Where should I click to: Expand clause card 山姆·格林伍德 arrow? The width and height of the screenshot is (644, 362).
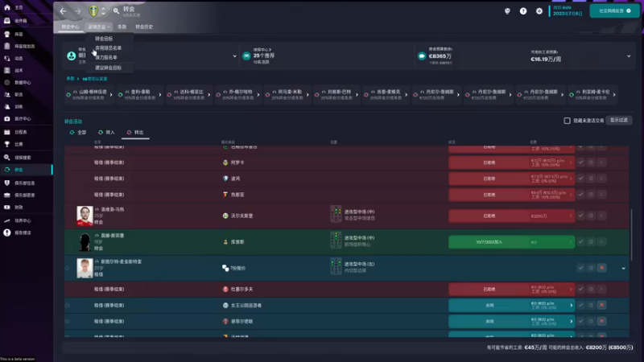tap(111, 95)
